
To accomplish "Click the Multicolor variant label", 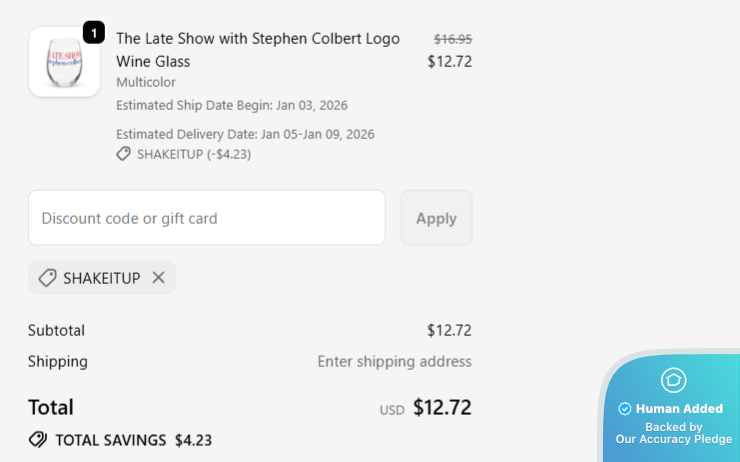I will click(147, 82).
